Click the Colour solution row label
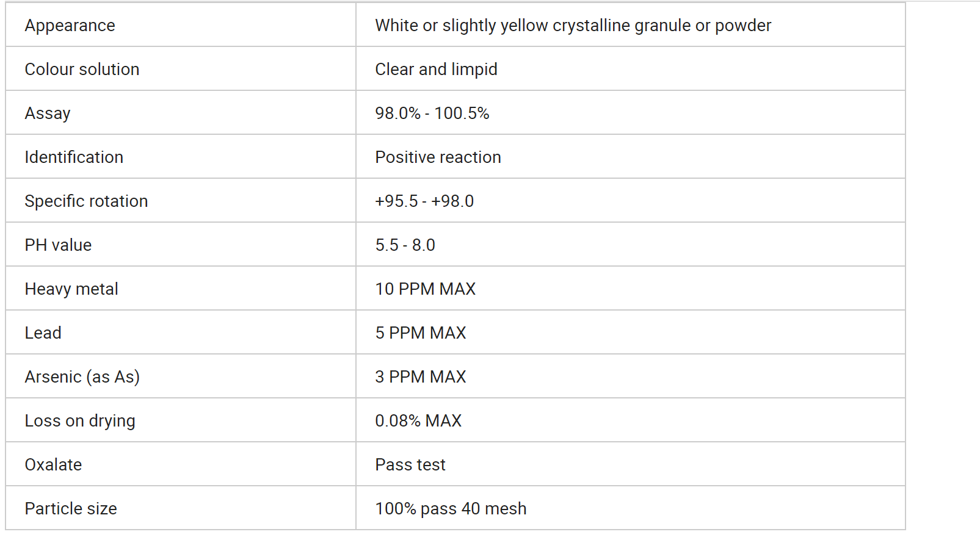980x540 pixels. point(82,70)
